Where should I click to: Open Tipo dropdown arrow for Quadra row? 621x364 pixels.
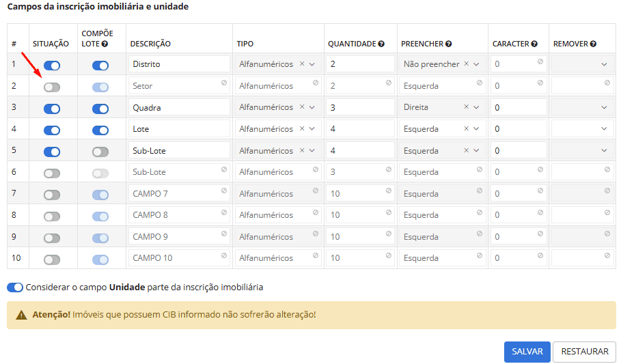coord(312,107)
